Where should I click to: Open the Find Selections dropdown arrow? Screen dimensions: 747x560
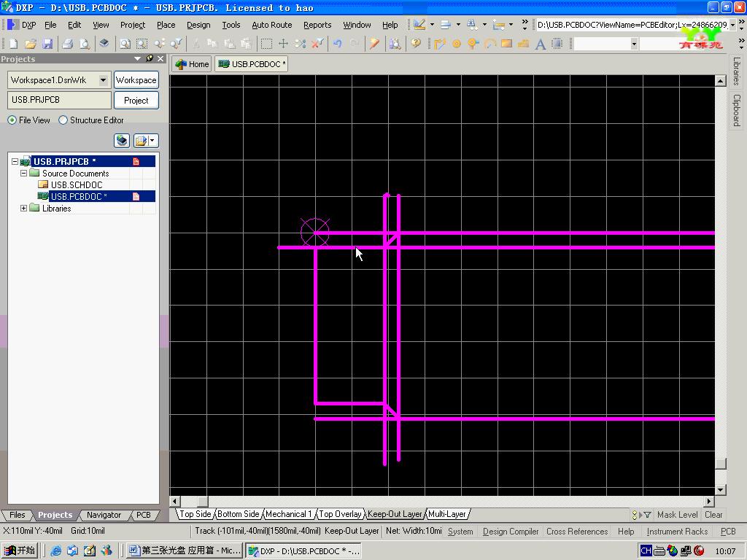[484, 24]
